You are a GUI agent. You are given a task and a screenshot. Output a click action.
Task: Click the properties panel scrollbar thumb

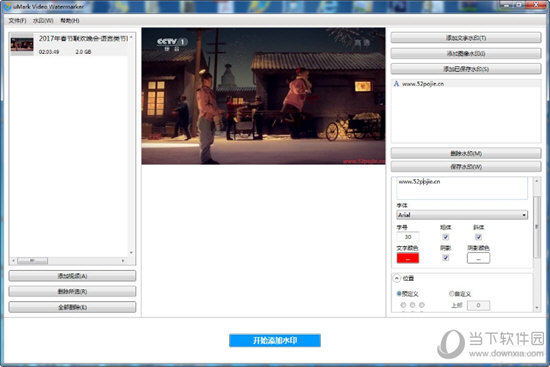point(537,227)
